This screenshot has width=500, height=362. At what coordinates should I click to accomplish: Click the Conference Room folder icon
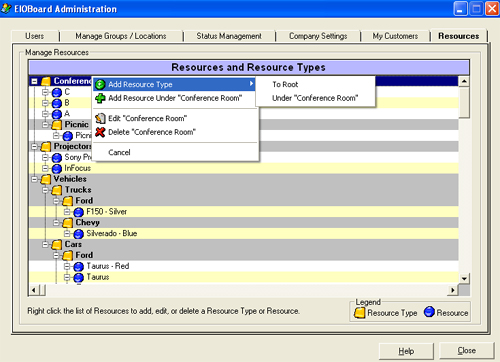pos(46,81)
